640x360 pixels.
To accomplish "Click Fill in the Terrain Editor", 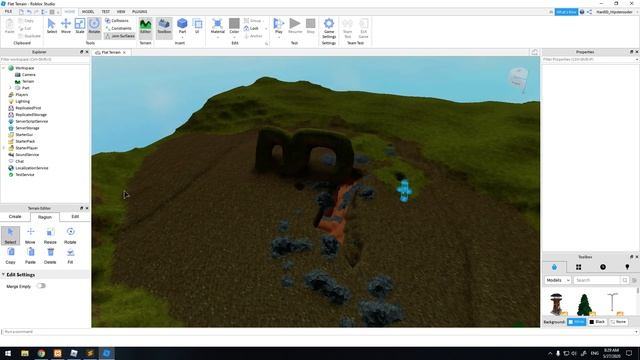I will [x=70, y=256].
